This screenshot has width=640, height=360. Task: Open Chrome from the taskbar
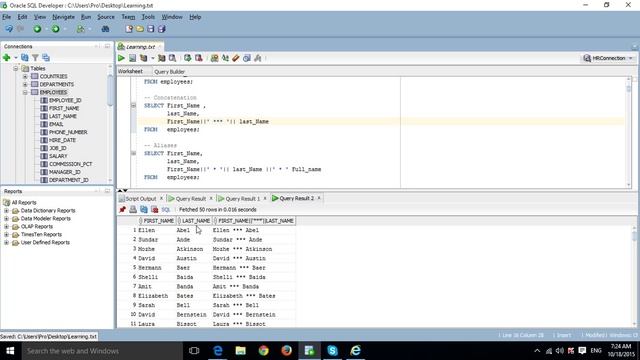pos(263,351)
